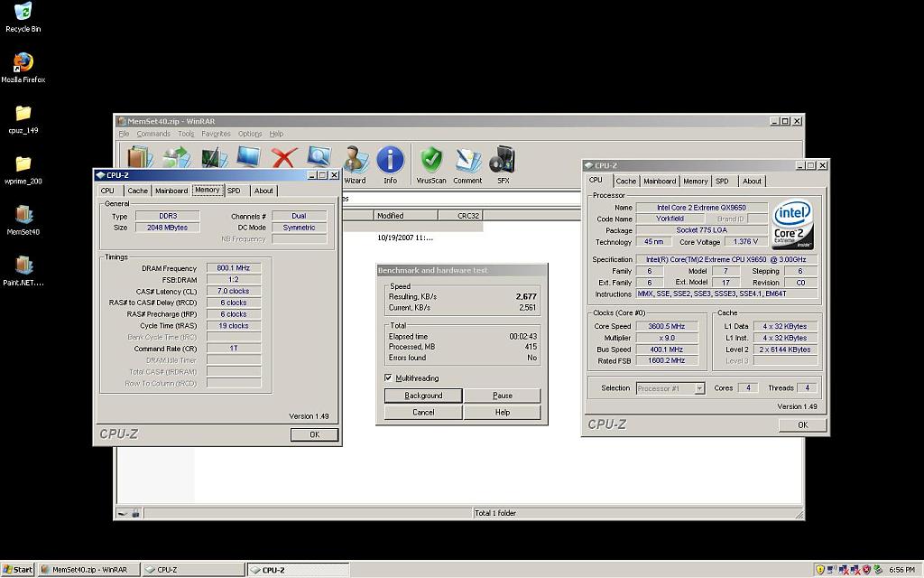Select Memory tab in left CPU-Z window
The width and height of the screenshot is (924, 578).
click(208, 190)
